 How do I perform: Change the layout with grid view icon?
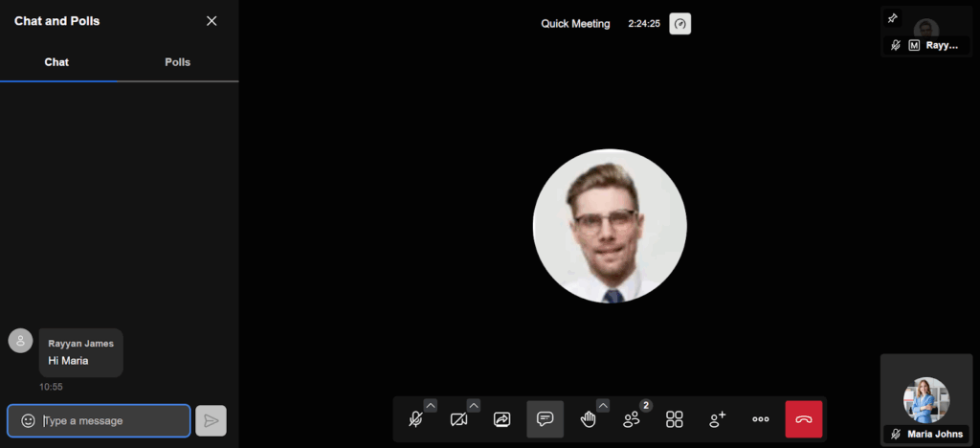675,419
